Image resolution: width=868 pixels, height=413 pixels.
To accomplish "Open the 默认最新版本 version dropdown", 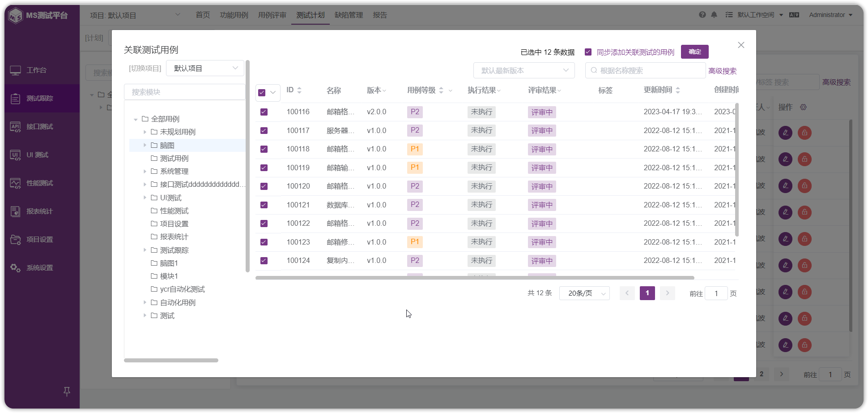I will [524, 70].
